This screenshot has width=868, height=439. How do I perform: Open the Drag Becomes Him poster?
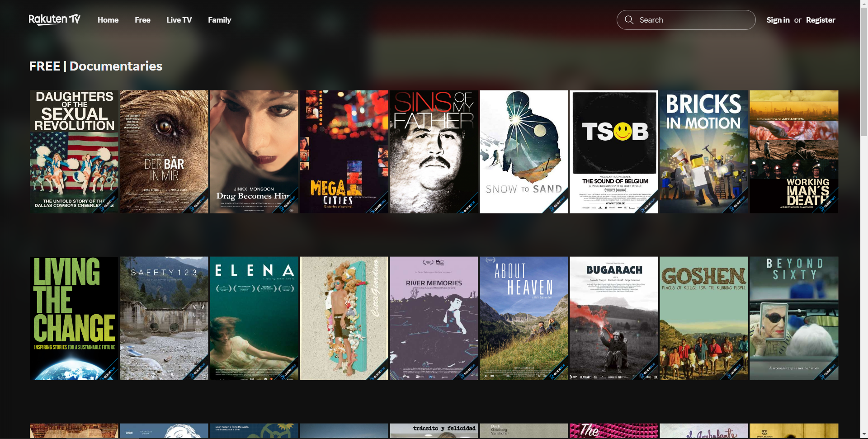pos(254,151)
